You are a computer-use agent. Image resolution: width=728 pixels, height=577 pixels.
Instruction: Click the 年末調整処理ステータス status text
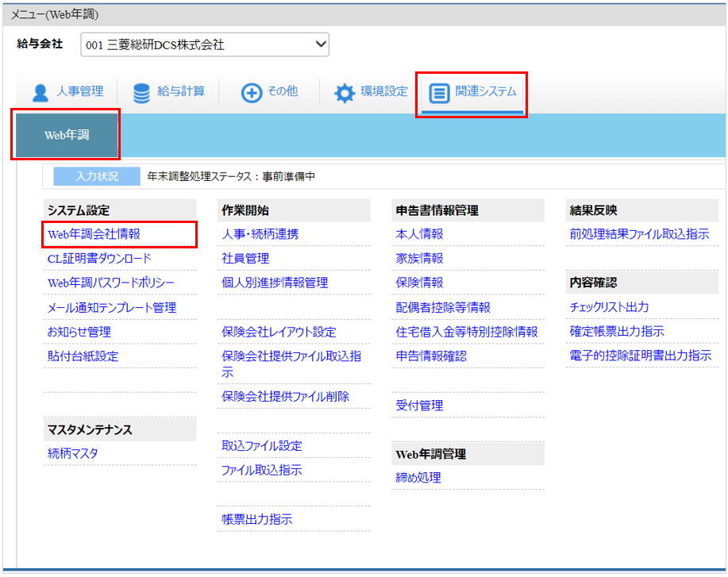(x=231, y=176)
